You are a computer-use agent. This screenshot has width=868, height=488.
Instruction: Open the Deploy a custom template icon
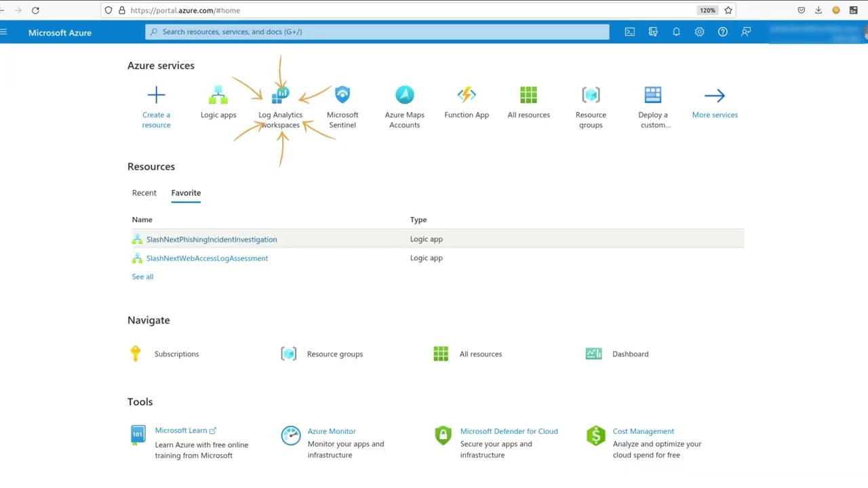pos(653,95)
